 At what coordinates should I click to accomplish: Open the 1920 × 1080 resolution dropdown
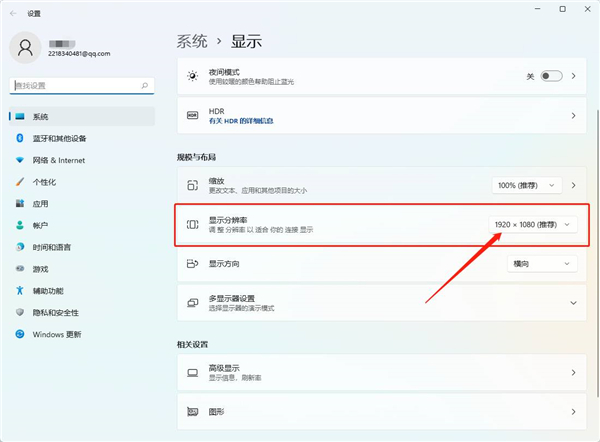click(x=534, y=225)
